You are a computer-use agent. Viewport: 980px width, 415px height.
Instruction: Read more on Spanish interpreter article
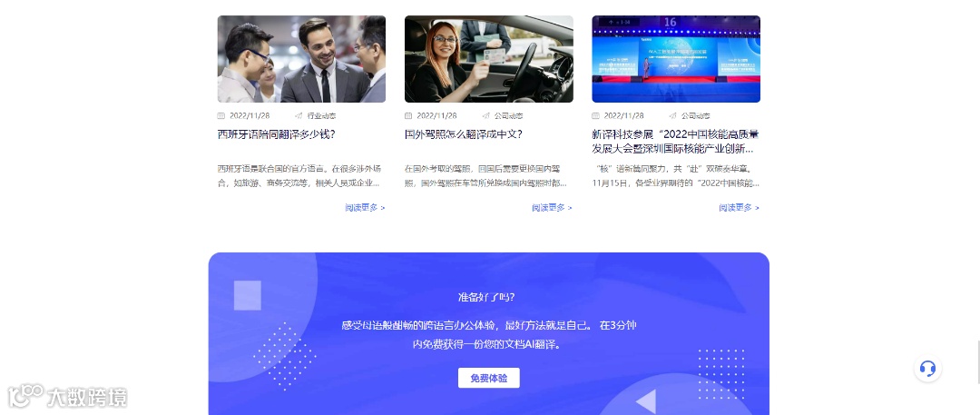click(x=365, y=208)
